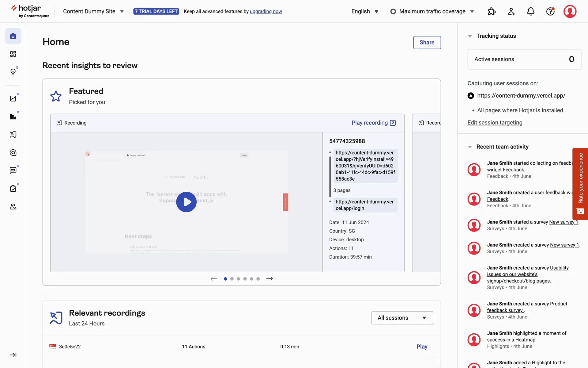Screen dimensions: 588x368
Task: Select the second carousel pagination dot
Action: 232,279
